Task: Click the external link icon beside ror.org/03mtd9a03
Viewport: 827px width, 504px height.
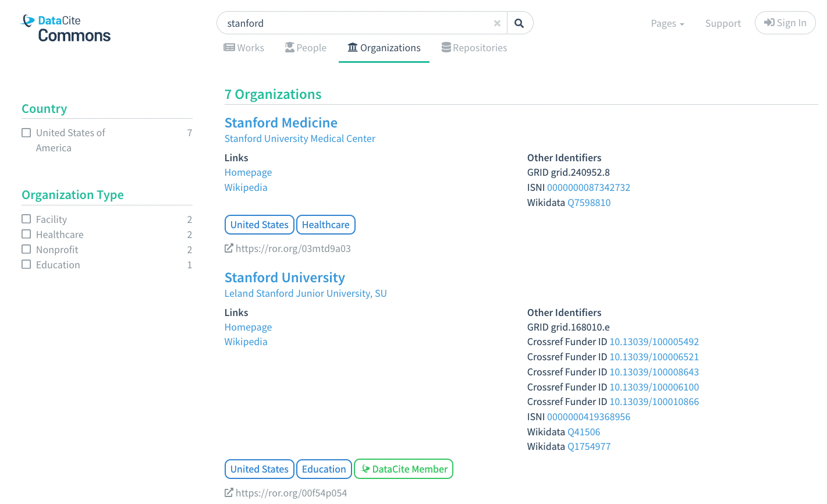Action: tap(229, 249)
